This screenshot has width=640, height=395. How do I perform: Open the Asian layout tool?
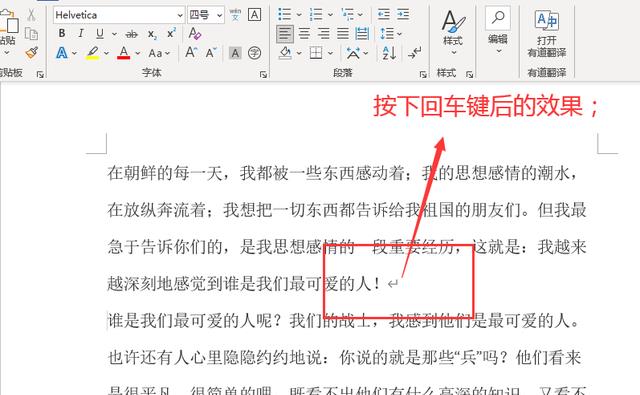(353, 53)
